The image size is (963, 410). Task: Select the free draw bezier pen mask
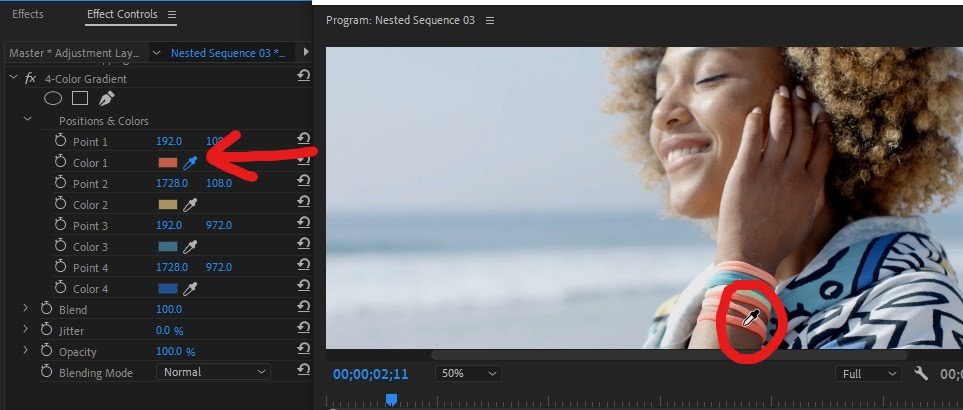tap(106, 98)
